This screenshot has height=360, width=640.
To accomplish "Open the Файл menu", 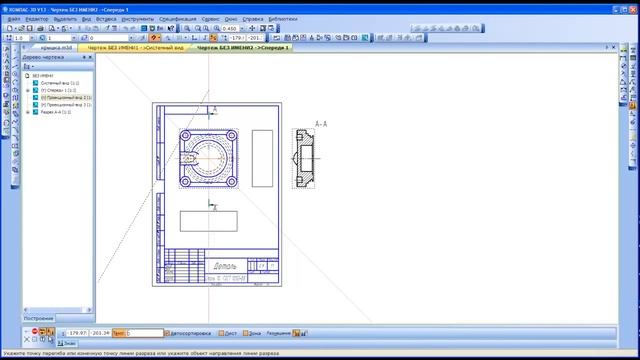I will pos(13,19).
